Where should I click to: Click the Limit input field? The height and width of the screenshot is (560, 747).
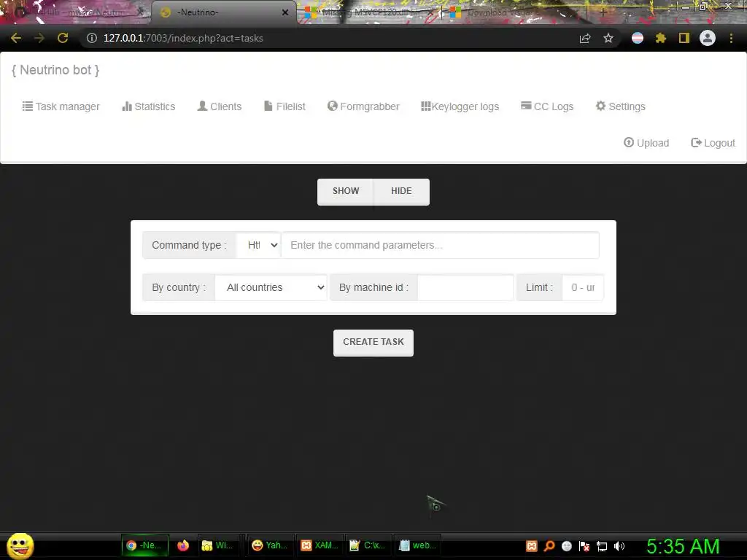[583, 287]
